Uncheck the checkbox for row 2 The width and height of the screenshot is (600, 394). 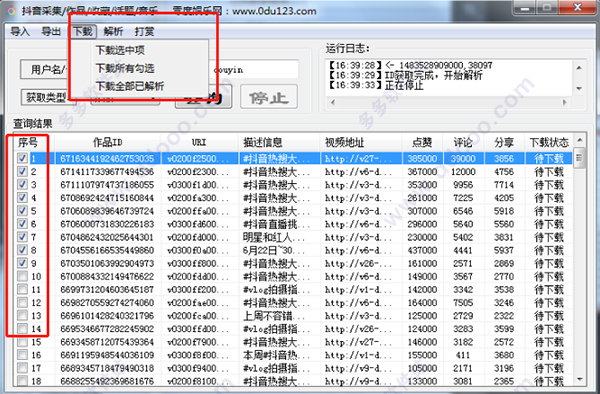click(x=22, y=171)
